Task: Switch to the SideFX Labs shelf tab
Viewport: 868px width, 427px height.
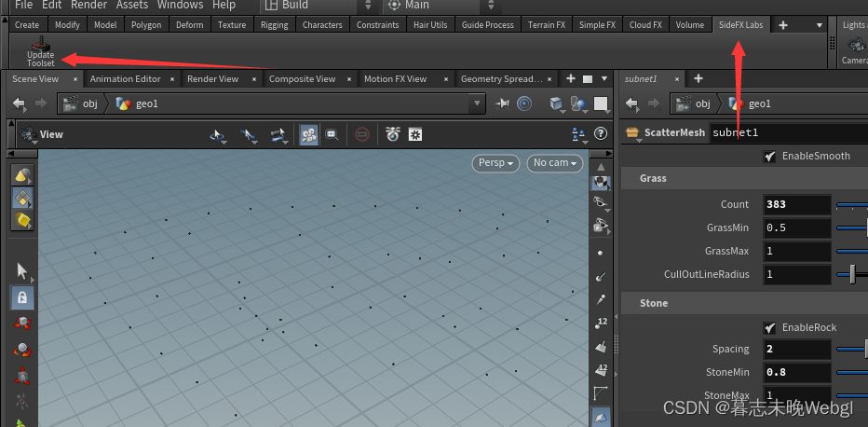Action: click(740, 25)
